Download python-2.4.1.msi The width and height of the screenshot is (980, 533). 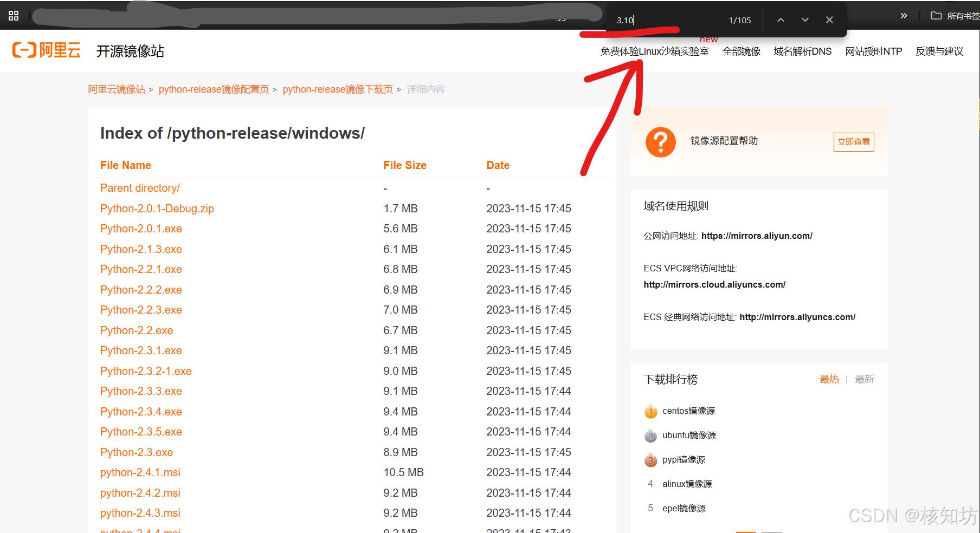140,472
